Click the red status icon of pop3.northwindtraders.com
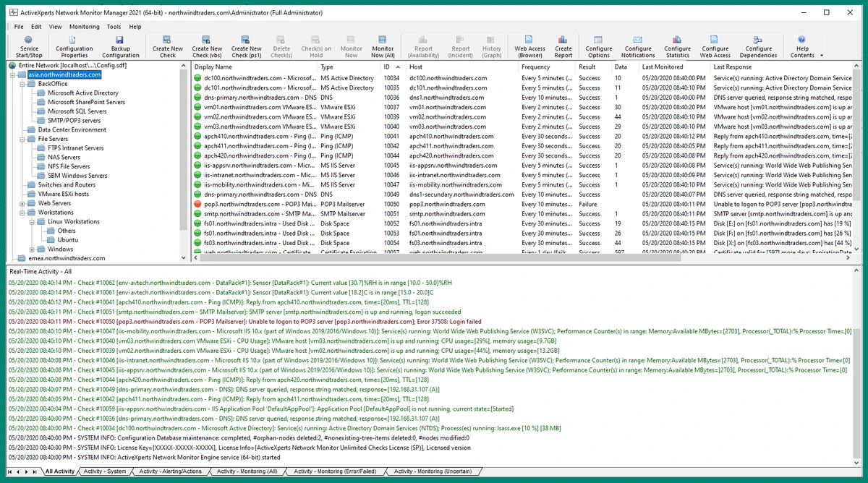 pyautogui.click(x=198, y=204)
